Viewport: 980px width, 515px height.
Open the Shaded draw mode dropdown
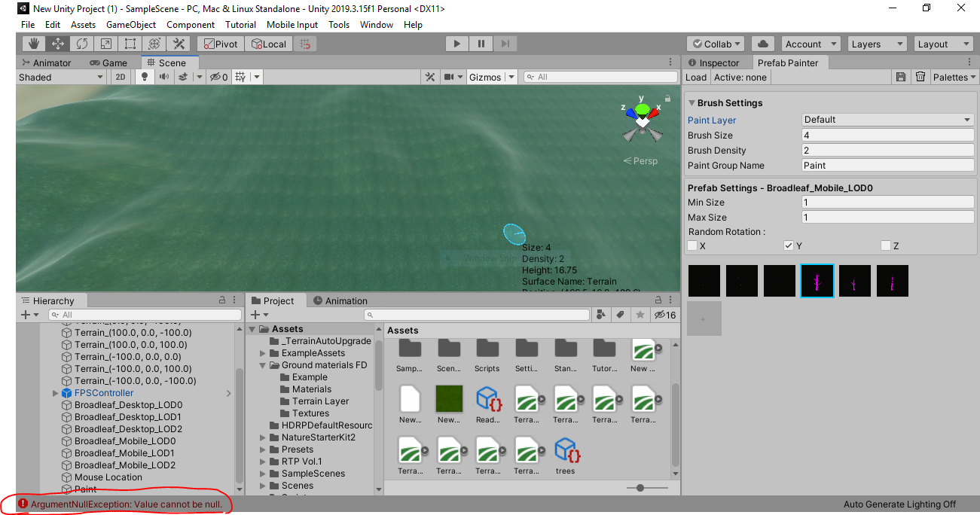pyautogui.click(x=60, y=76)
